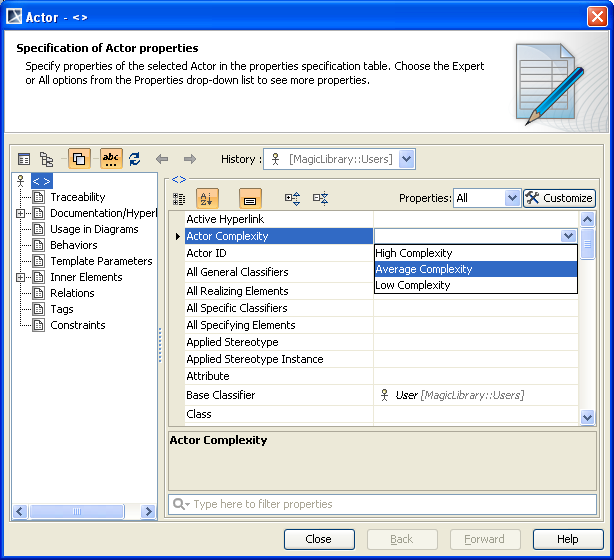
Task: Open the Properties mode dropdown
Action: 512,198
